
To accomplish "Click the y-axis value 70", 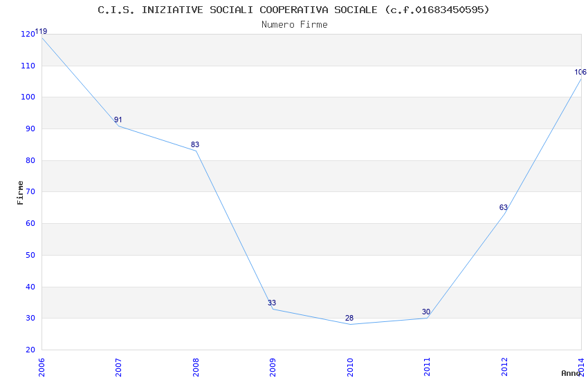I will tap(30, 191).
